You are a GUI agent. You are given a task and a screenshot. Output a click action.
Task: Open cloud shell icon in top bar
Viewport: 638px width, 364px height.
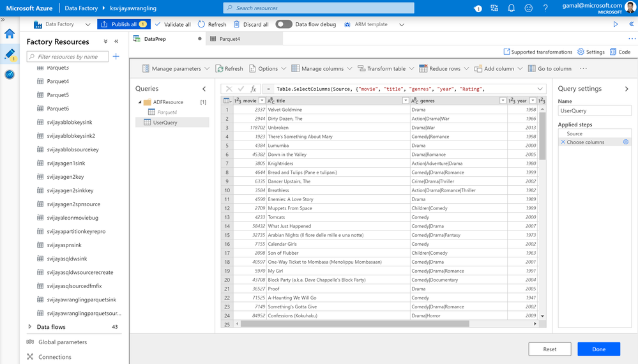click(x=478, y=8)
